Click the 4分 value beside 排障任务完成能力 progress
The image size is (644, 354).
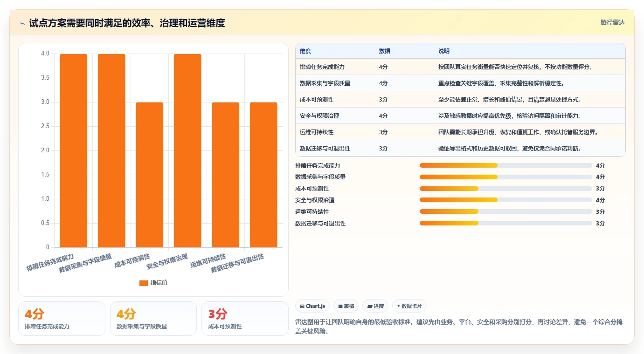coord(600,165)
